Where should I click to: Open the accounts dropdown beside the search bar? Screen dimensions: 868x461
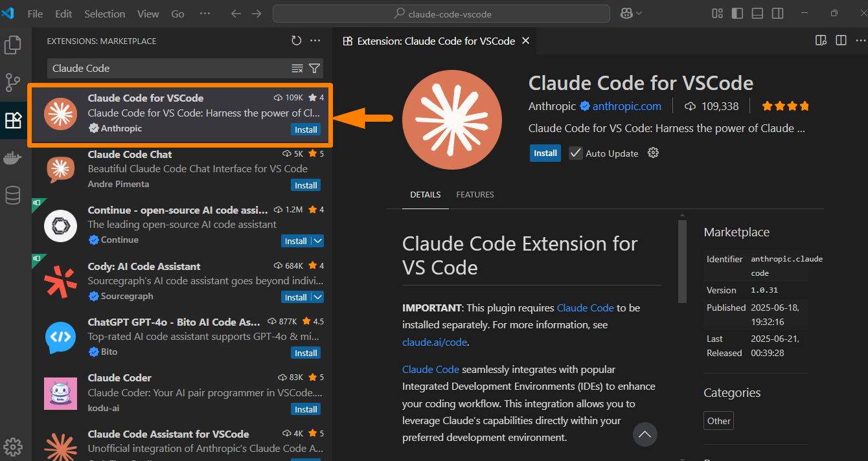631,13
